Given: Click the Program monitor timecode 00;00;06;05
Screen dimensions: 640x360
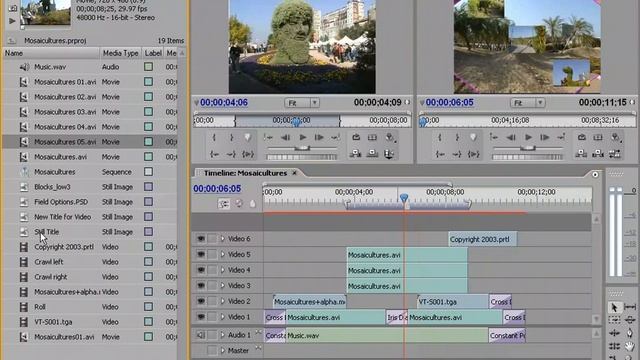Looking at the screenshot, I should click(449, 102).
